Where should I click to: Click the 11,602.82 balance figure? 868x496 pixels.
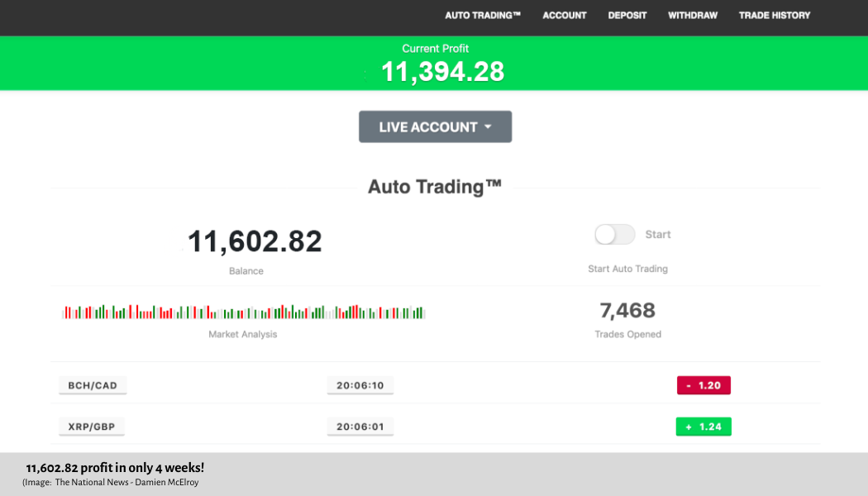click(x=255, y=241)
